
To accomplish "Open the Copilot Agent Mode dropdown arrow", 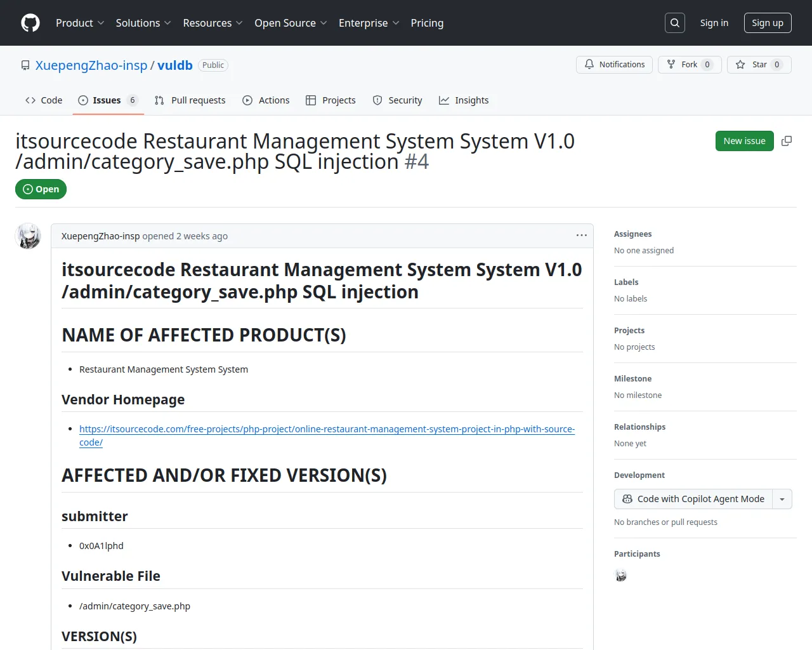I will pyautogui.click(x=782, y=499).
